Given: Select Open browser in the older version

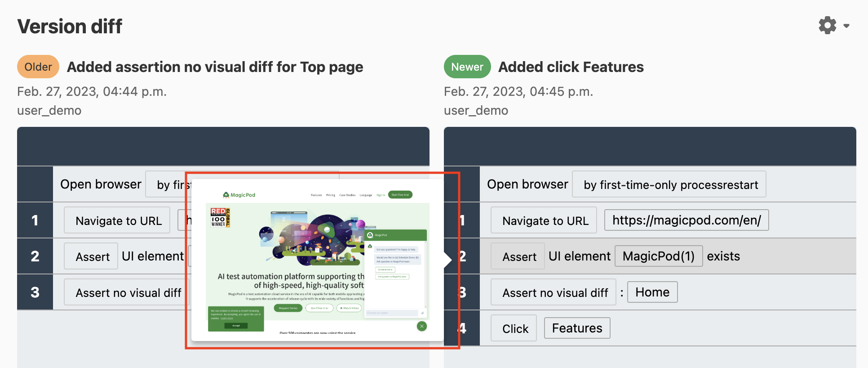Looking at the screenshot, I should click(101, 184).
